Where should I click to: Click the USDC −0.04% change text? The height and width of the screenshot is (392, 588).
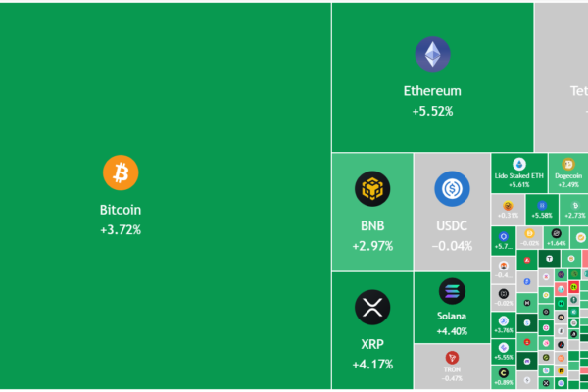click(x=452, y=246)
